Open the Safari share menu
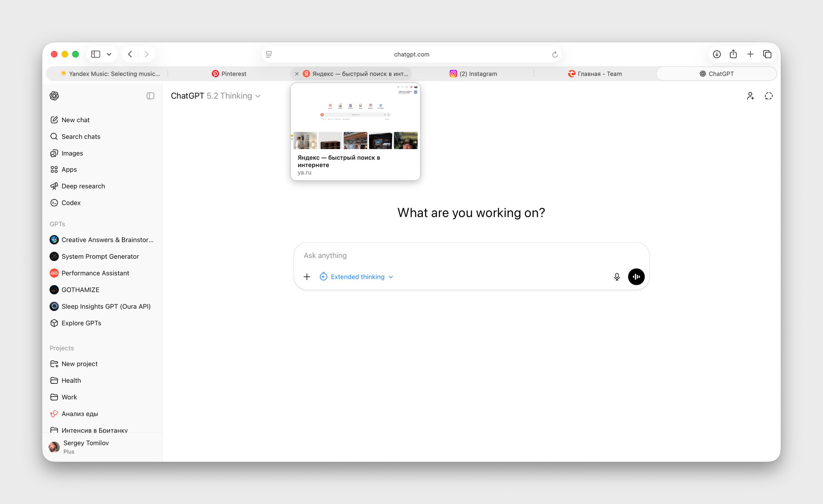This screenshot has height=504, width=823. coord(733,54)
